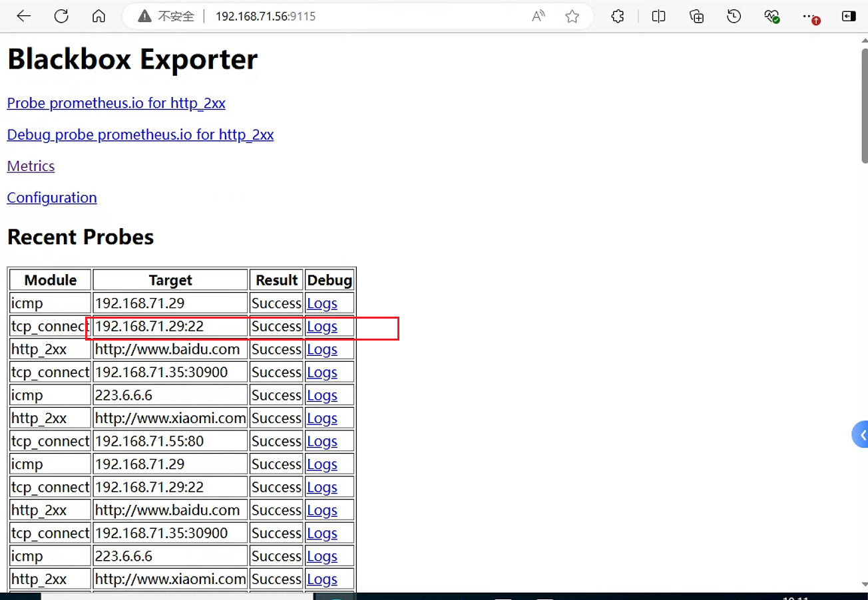The height and width of the screenshot is (600, 868).
Task: Go to browser home page icon
Action: pos(99,17)
